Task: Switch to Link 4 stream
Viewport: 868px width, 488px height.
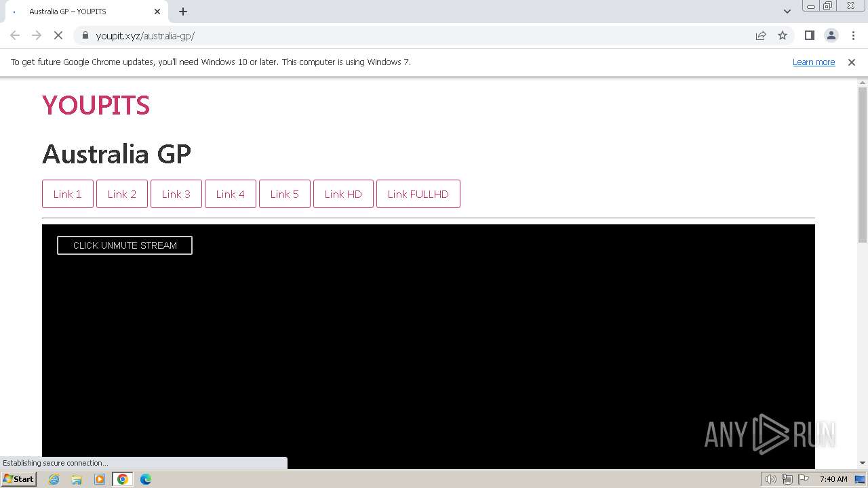Action: click(x=231, y=194)
